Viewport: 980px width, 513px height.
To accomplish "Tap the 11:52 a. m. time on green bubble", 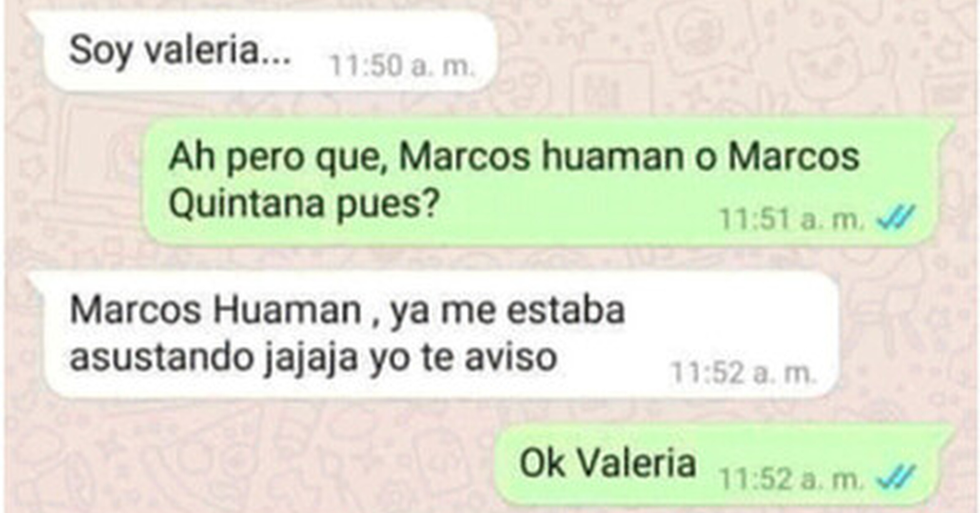I will pyautogui.click(x=792, y=479).
